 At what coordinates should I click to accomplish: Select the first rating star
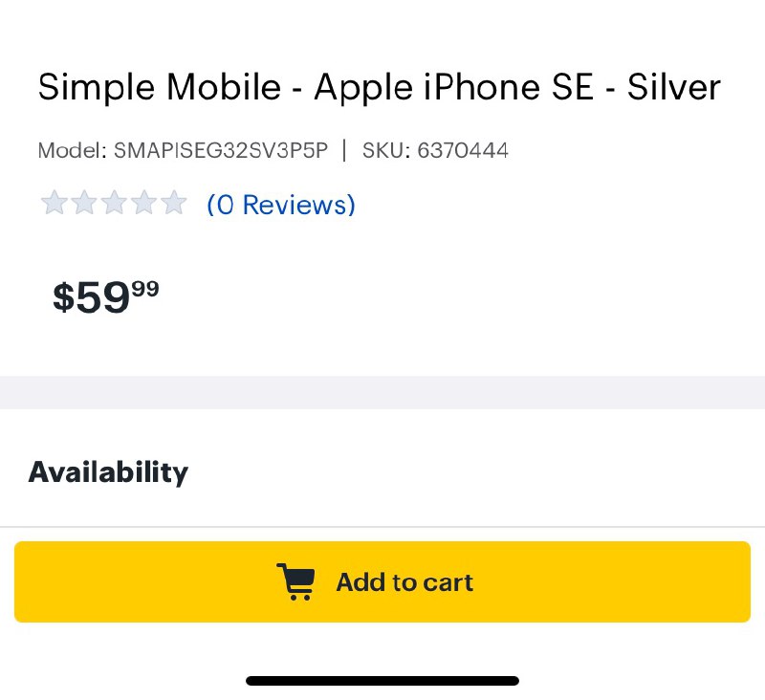[x=55, y=203]
